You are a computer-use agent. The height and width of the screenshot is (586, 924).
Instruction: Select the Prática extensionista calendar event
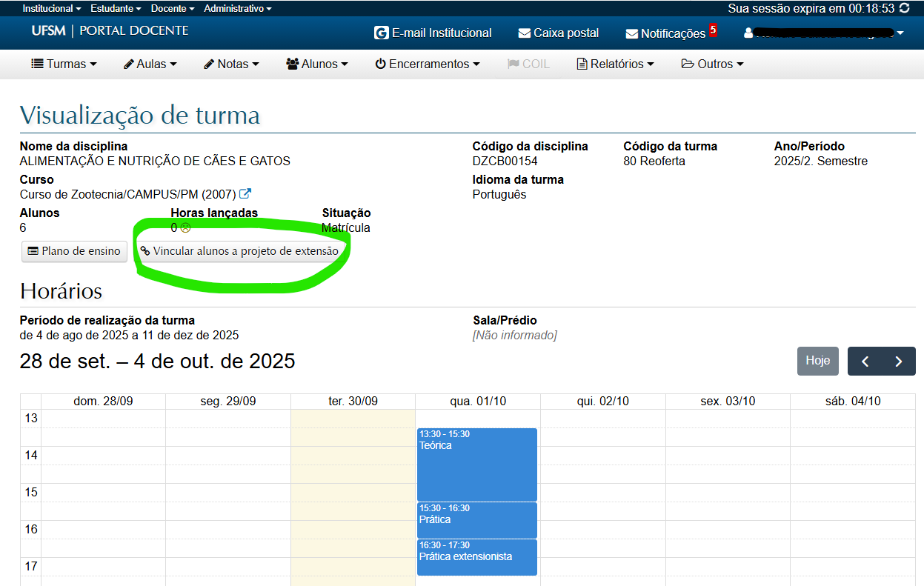point(476,557)
